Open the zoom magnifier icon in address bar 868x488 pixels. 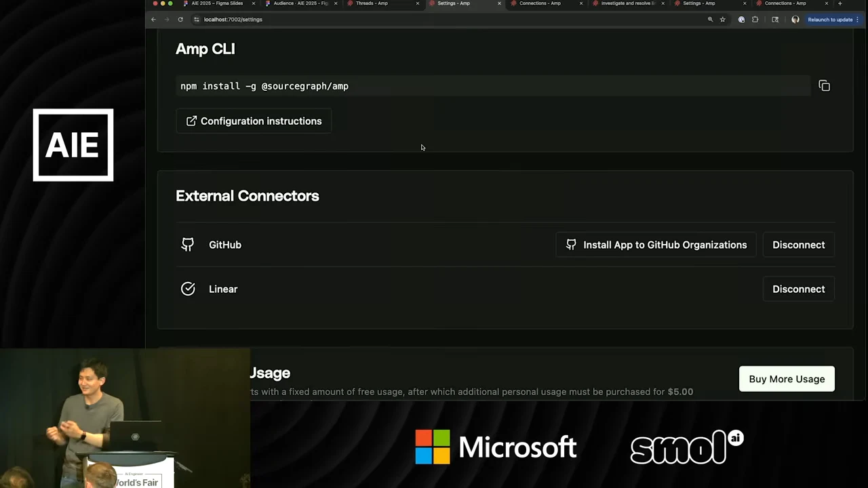(710, 20)
